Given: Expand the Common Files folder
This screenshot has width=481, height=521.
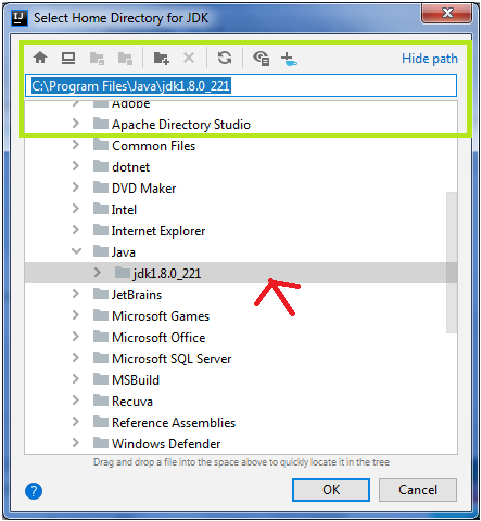Looking at the screenshot, I should point(76,145).
